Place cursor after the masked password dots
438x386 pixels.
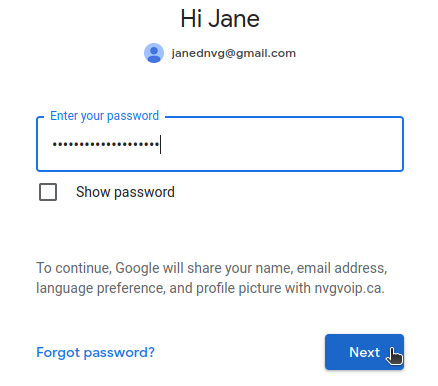pyautogui.click(x=160, y=144)
